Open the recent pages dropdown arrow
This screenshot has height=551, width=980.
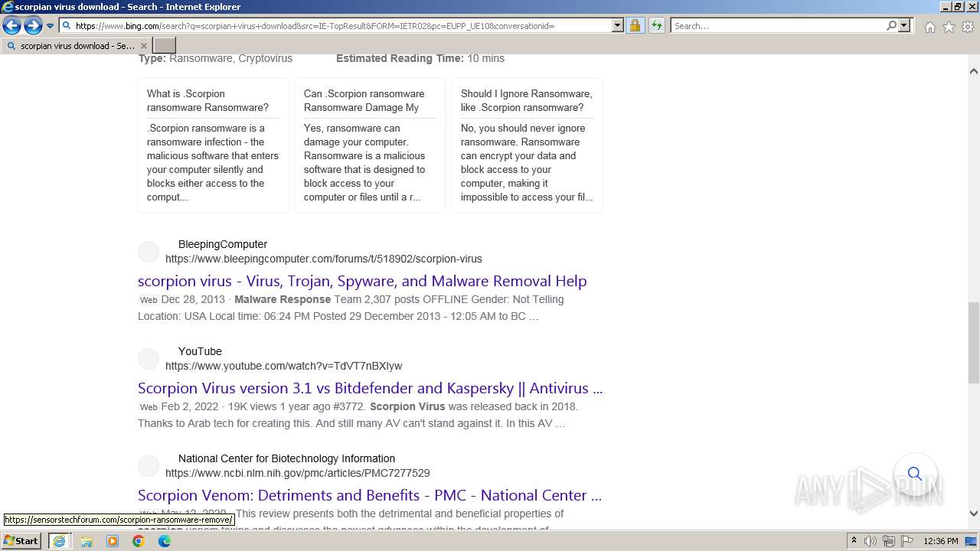50,25
